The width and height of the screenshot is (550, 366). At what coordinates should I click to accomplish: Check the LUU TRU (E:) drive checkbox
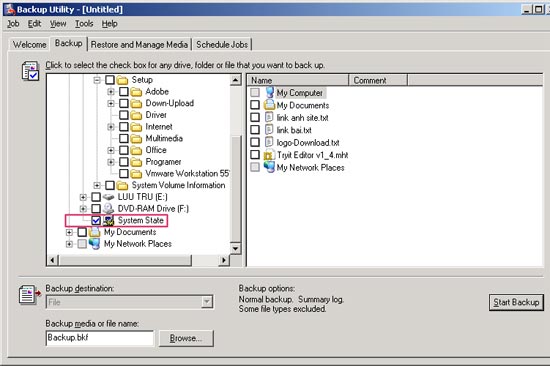(96, 197)
